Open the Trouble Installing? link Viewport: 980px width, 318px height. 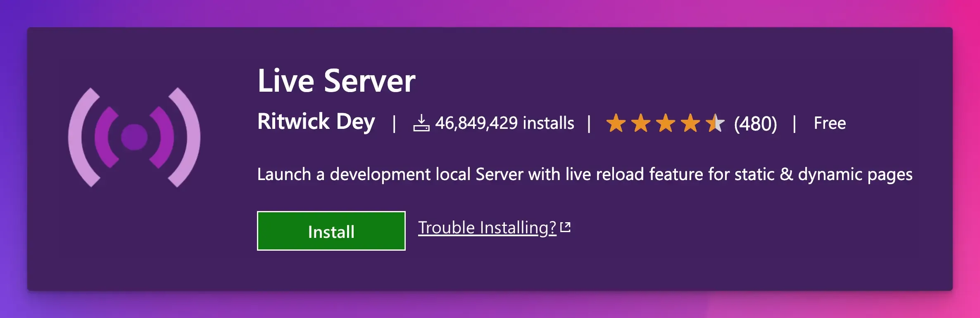(x=487, y=228)
